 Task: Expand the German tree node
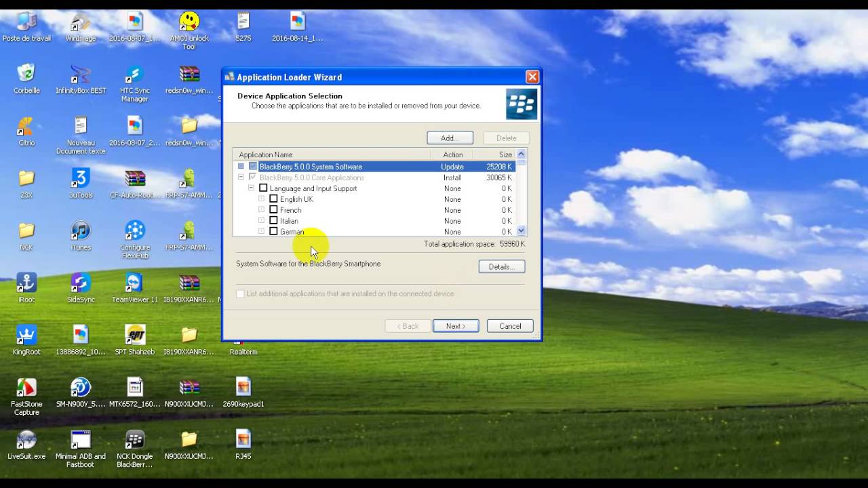pos(262,232)
